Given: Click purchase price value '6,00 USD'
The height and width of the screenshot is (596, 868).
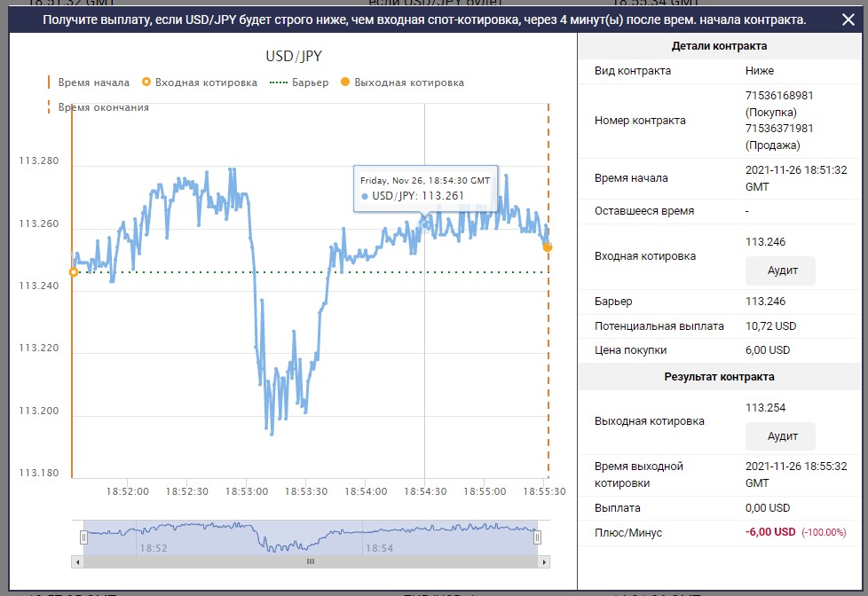Looking at the screenshot, I should pyautogui.click(x=767, y=350).
